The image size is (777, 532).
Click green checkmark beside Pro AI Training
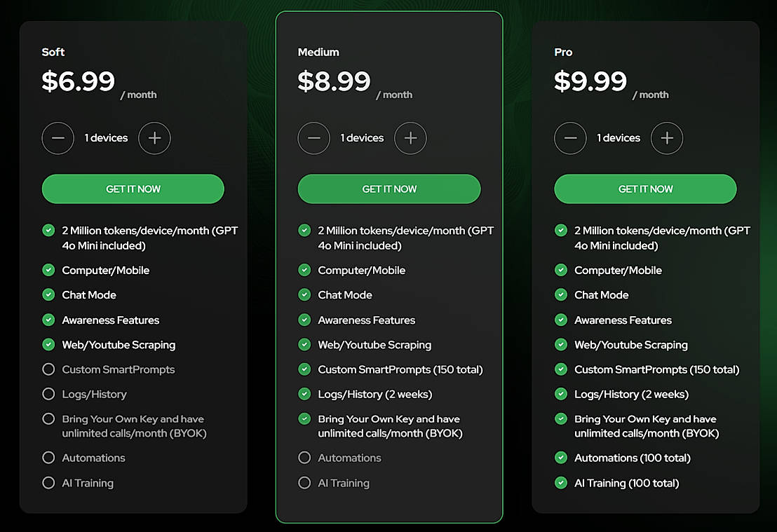561,483
